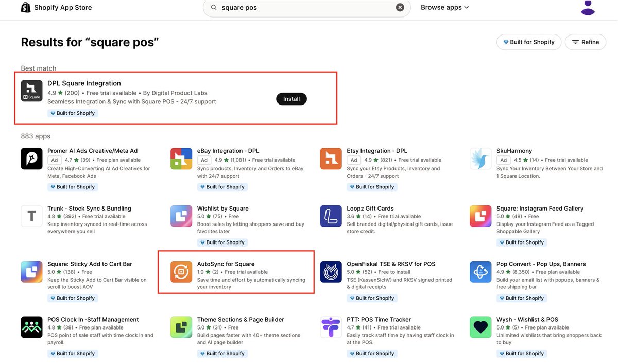Open Etsy Integration - DPL listing
Image resolution: width=618 pixels, height=364 pixels.
click(377, 151)
